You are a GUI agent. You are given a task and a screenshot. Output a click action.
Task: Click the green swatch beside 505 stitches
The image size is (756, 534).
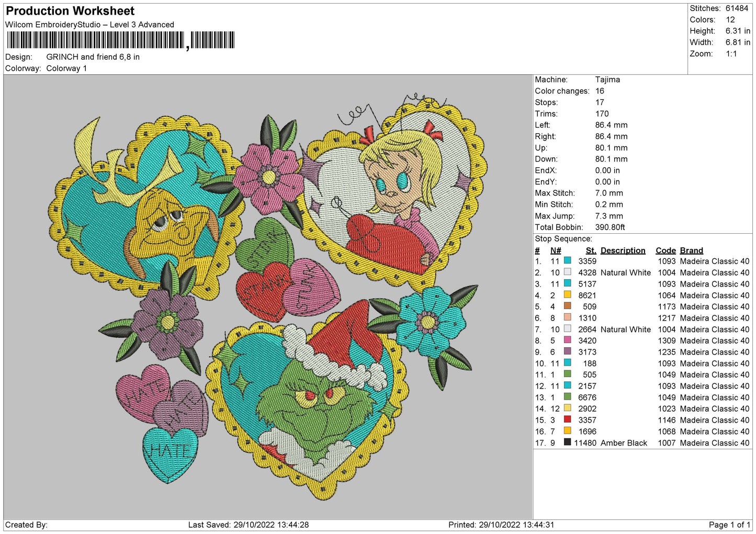(x=567, y=374)
